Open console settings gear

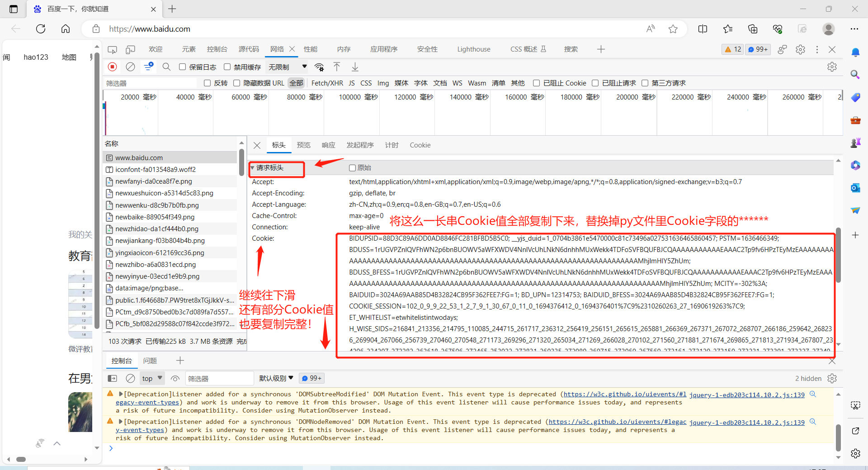(832, 378)
